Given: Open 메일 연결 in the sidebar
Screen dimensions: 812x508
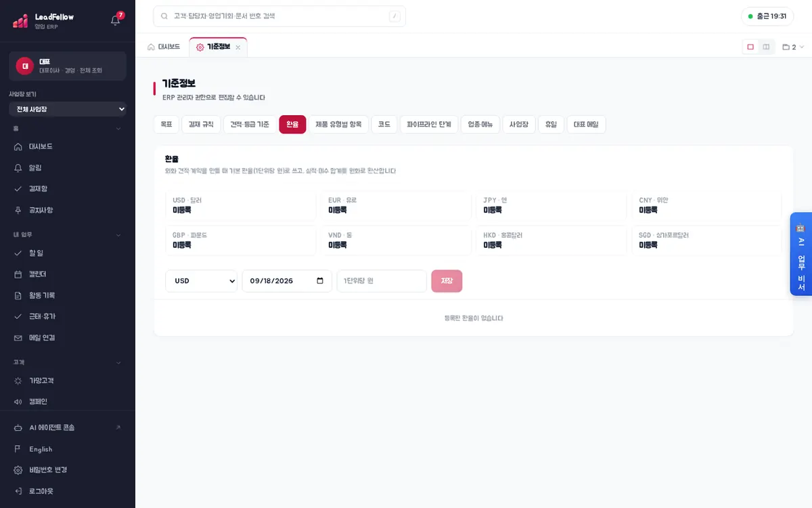Looking at the screenshot, I should [68, 337].
